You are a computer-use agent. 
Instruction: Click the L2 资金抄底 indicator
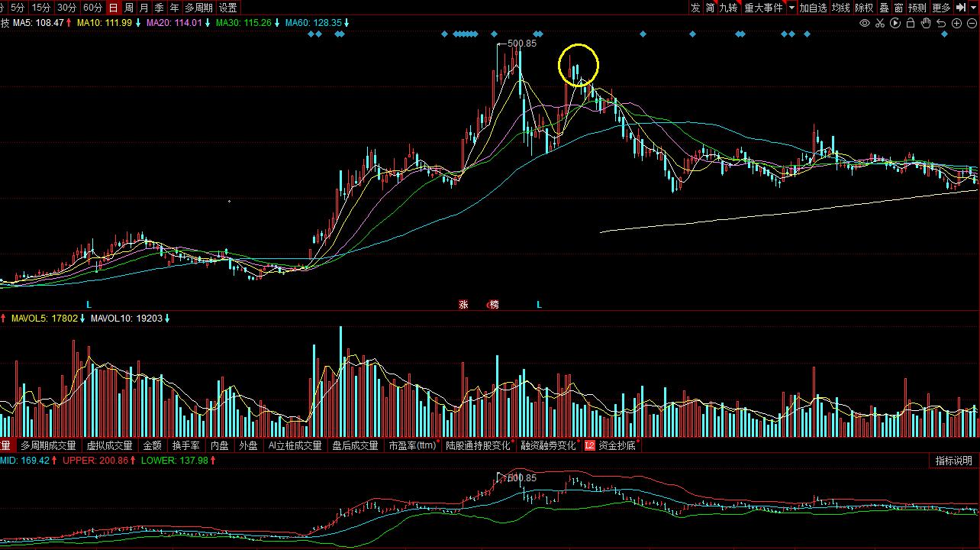pyautogui.click(x=610, y=445)
